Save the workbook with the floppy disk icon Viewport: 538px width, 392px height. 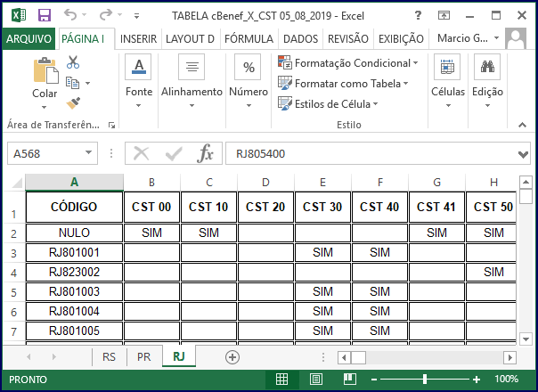click(45, 15)
